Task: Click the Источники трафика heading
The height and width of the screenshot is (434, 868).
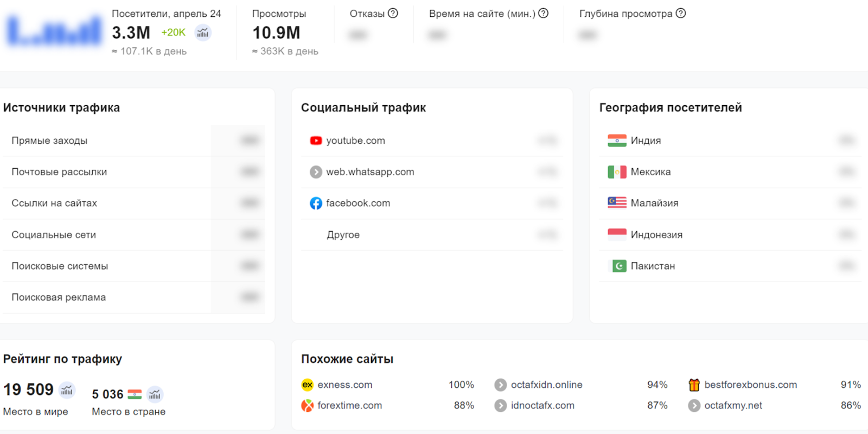Action: (61, 107)
